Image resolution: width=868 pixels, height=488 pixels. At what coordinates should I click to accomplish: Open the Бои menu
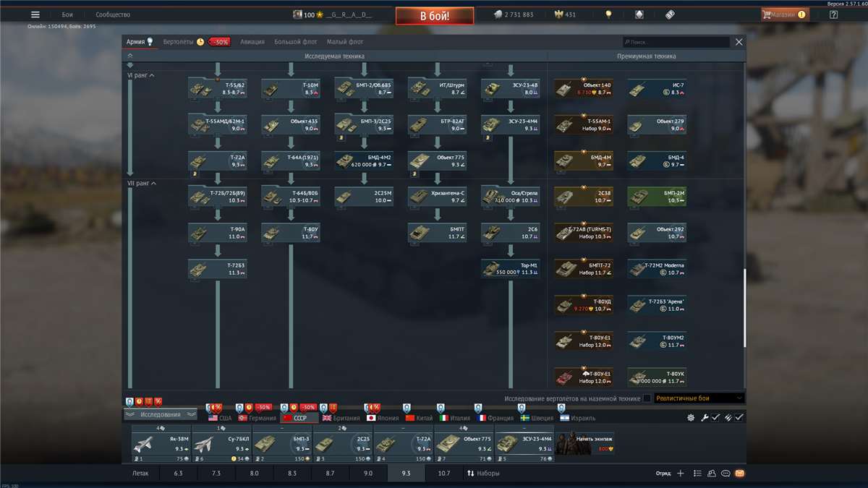[x=67, y=14]
